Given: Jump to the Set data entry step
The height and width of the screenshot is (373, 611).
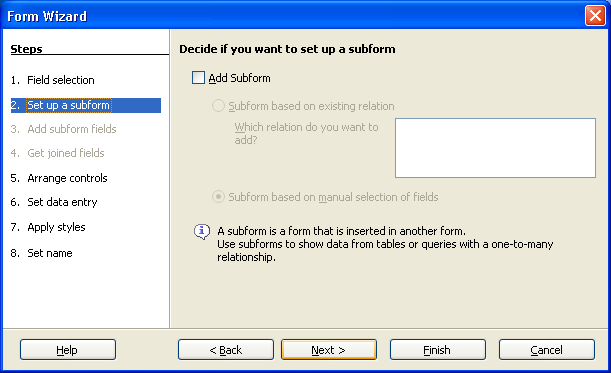Looking at the screenshot, I should (x=62, y=202).
